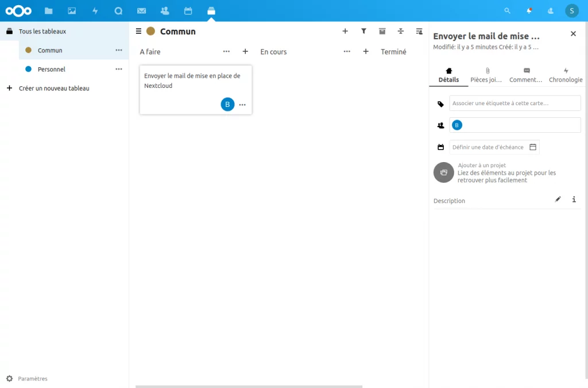Open the date picker calendar icon
This screenshot has height=388, width=588.
point(533,147)
